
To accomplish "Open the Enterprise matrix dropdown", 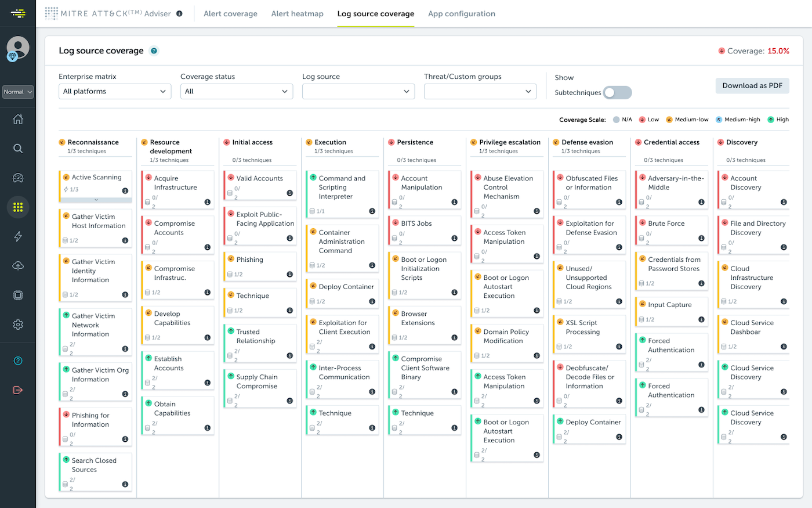I will click(x=115, y=92).
